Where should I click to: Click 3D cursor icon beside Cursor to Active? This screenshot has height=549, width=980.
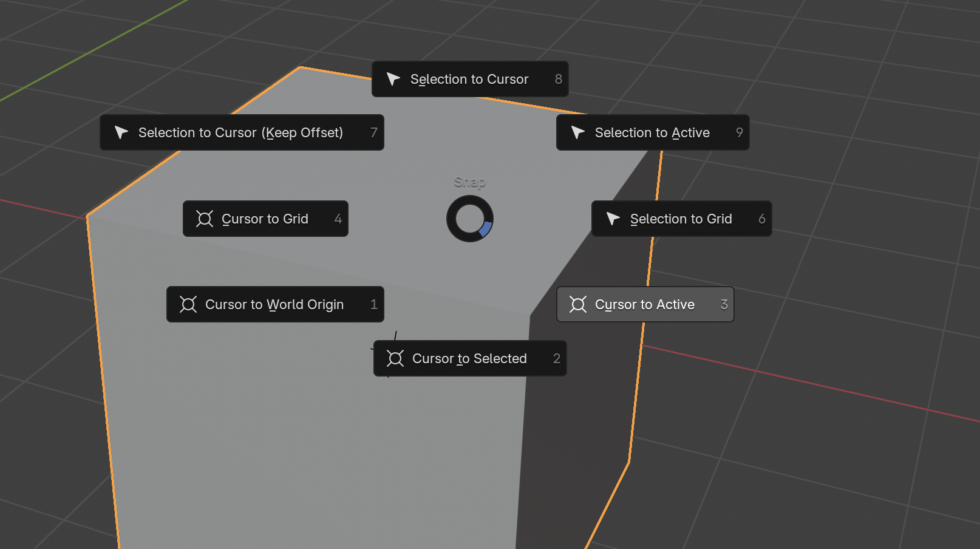pyautogui.click(x=578, y=304)
